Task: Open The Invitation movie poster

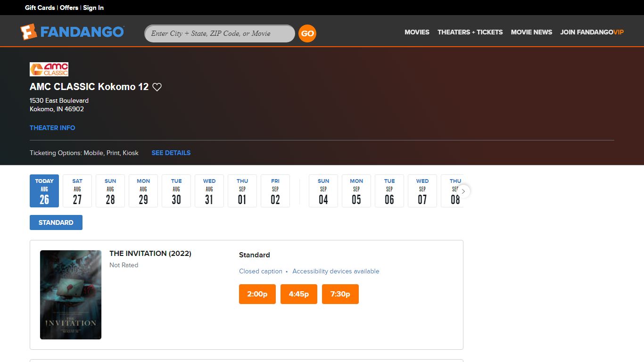Action: coord(71,295)
